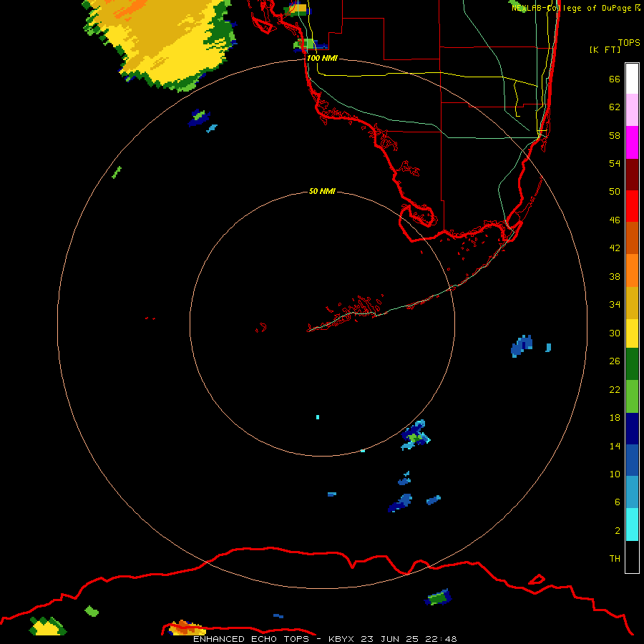Pick the cyan legend swatch
The image size is (644, 644).
pyautogui.click(x=632, y=525)
